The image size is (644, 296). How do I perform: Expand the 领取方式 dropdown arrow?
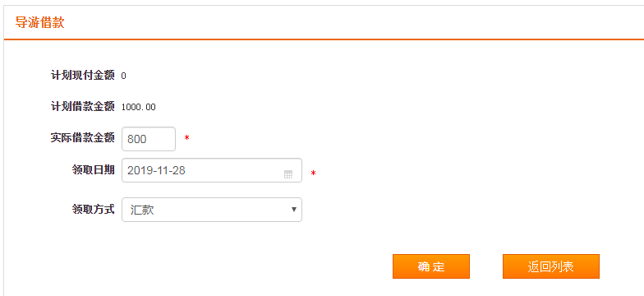294,209
